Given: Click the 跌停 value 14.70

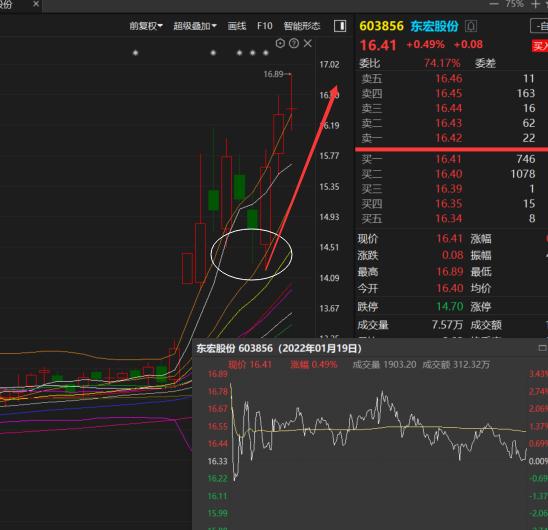Looking at the screenshot, I should pyautogui.click(x=450, y=307).
